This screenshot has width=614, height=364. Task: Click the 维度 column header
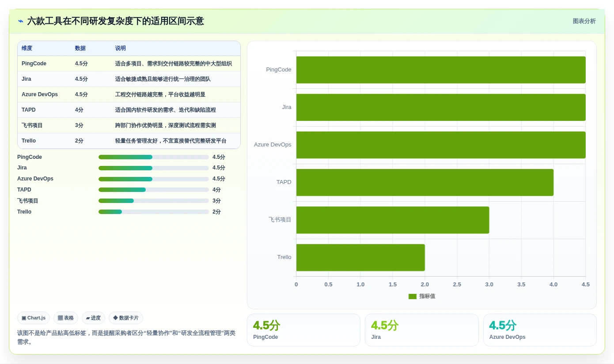click(x=27, y=49)
